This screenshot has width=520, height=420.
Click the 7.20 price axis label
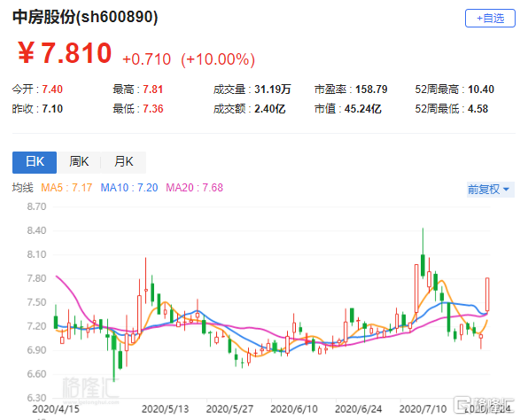coord(36,326)
